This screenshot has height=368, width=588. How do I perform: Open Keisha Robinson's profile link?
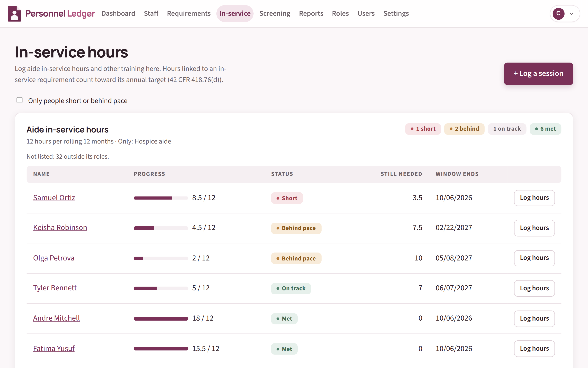coord(60,228)
